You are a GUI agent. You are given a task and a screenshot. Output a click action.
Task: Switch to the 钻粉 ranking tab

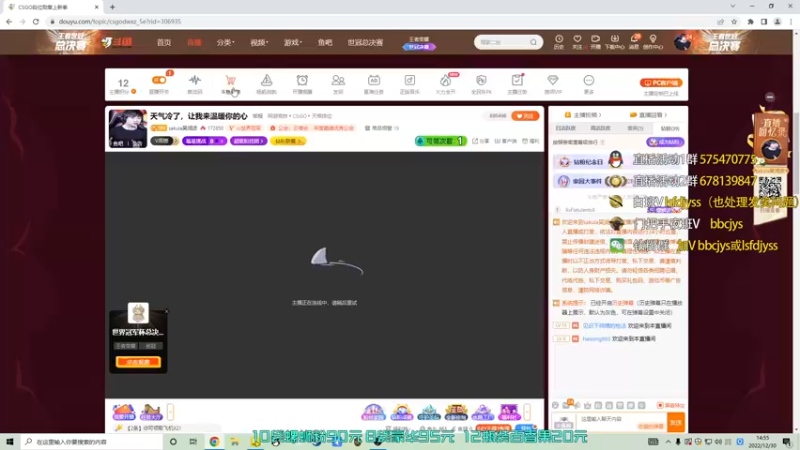pyautogui.click(x=669, y=128)
